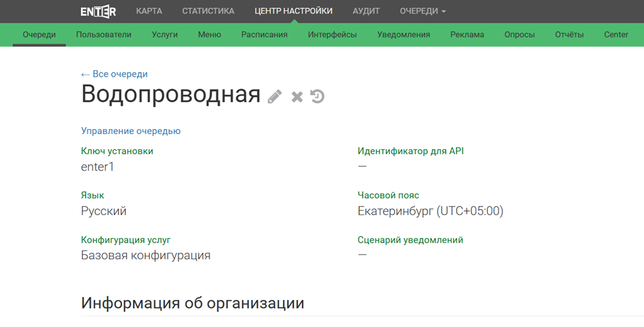Click the pencil edit icon next to Водопроводная
The height and width of the screenshot is (327, 644).
274,97
